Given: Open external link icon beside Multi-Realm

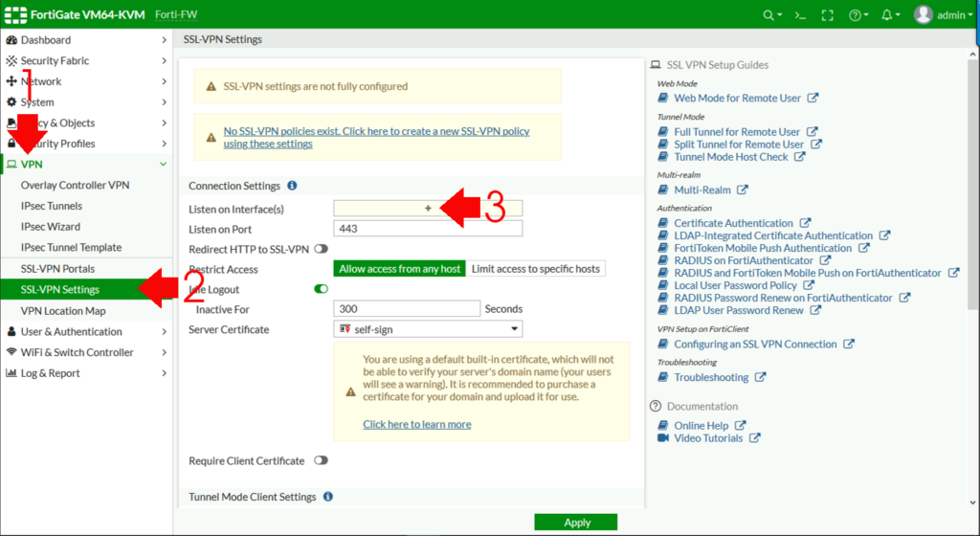Looking at the screenshot, I should click(742, 190).
